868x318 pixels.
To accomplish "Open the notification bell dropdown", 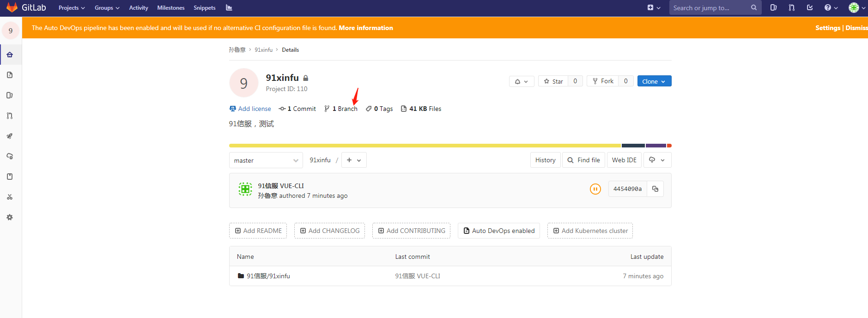I will pyautogui.click(x=522, y=81).
